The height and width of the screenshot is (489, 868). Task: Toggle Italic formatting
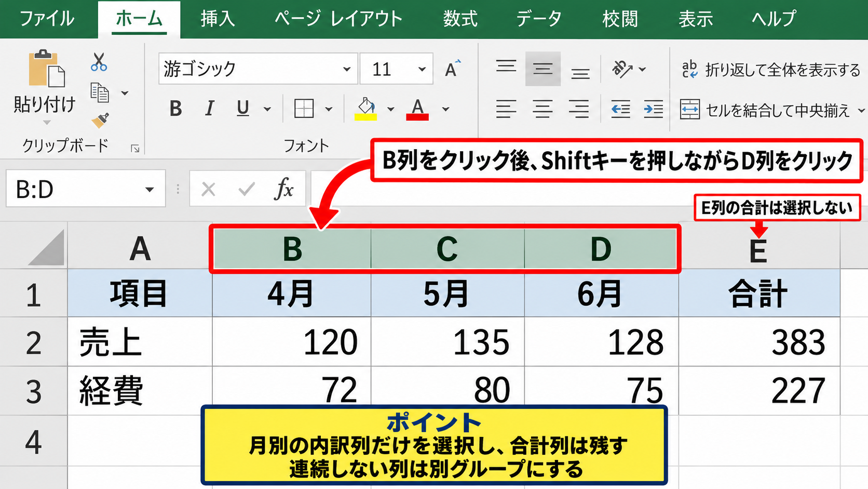(x=209, y=109)
